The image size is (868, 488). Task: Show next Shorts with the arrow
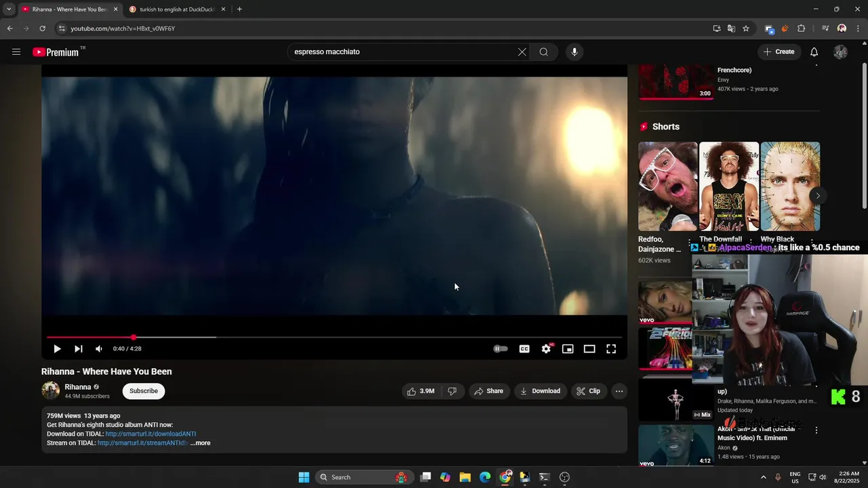click(x=818, y=196)
